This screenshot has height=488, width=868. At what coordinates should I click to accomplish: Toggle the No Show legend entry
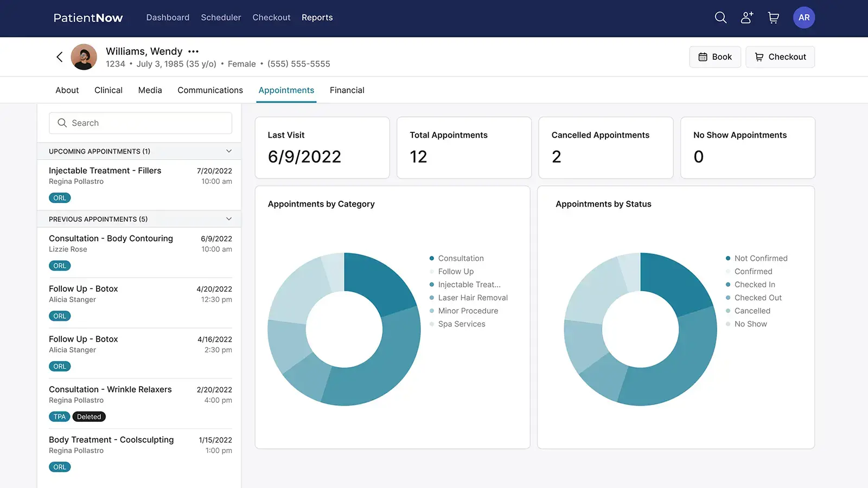(746, 324)
